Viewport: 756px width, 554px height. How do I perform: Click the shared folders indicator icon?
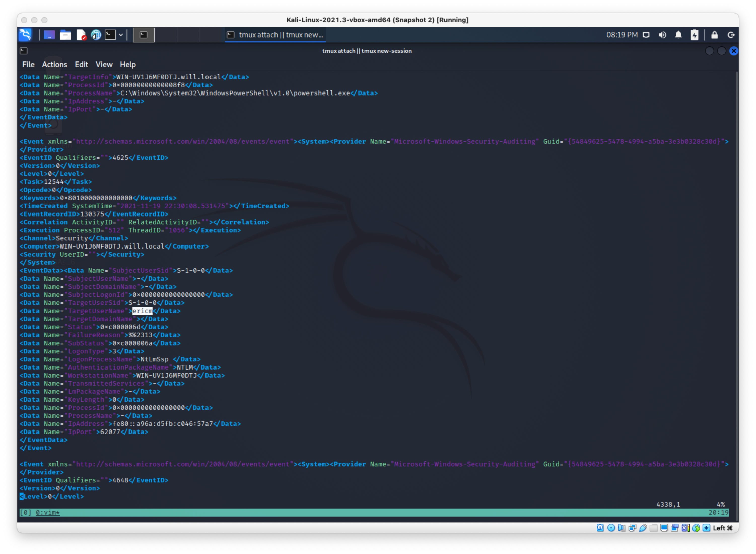(x=654, y=528)
